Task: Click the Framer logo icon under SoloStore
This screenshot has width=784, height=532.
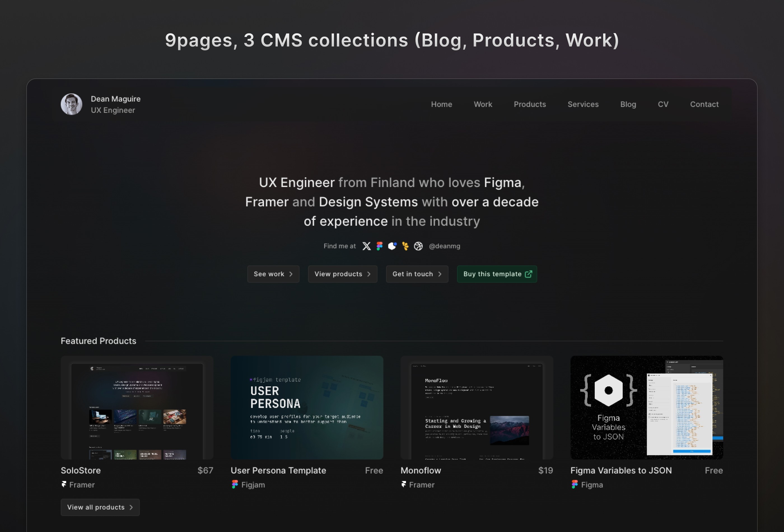Action: (x=64, y=484)
